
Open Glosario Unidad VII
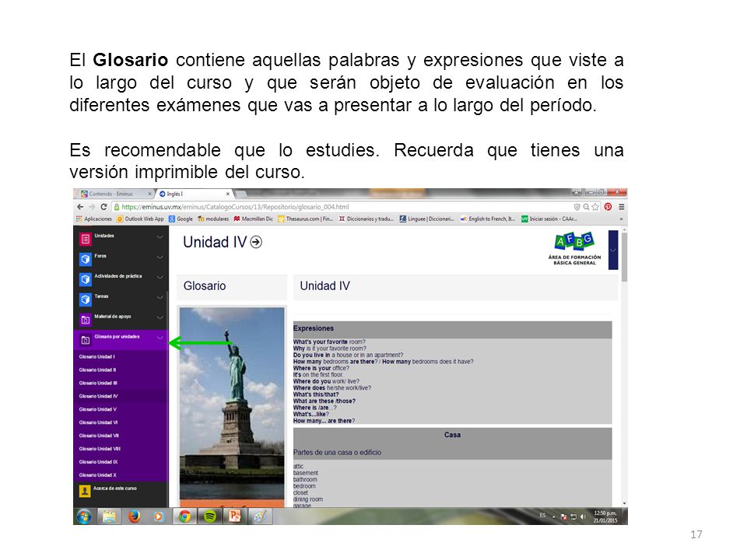[x=99, y=436]
